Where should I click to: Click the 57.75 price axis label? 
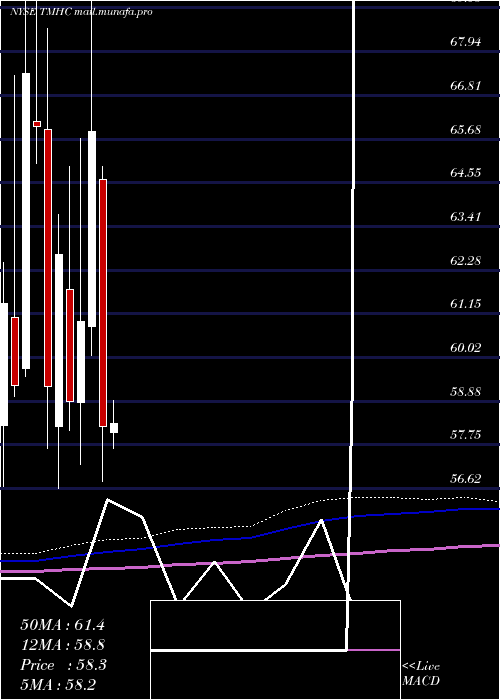point(466,434)
